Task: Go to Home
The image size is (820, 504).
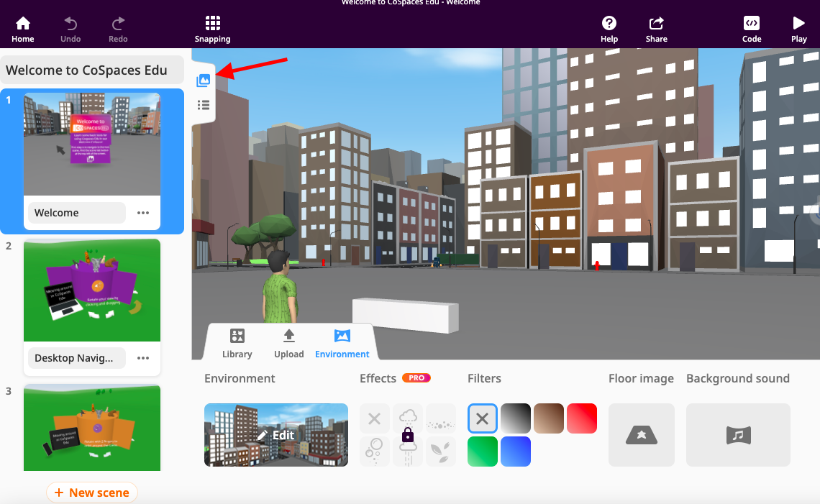Action: click(23, 29)
